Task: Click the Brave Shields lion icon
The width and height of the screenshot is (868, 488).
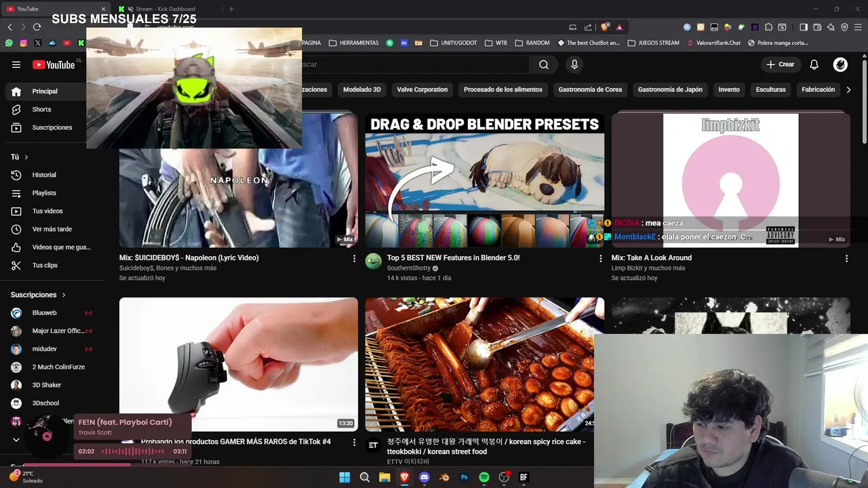Action: 605,27
